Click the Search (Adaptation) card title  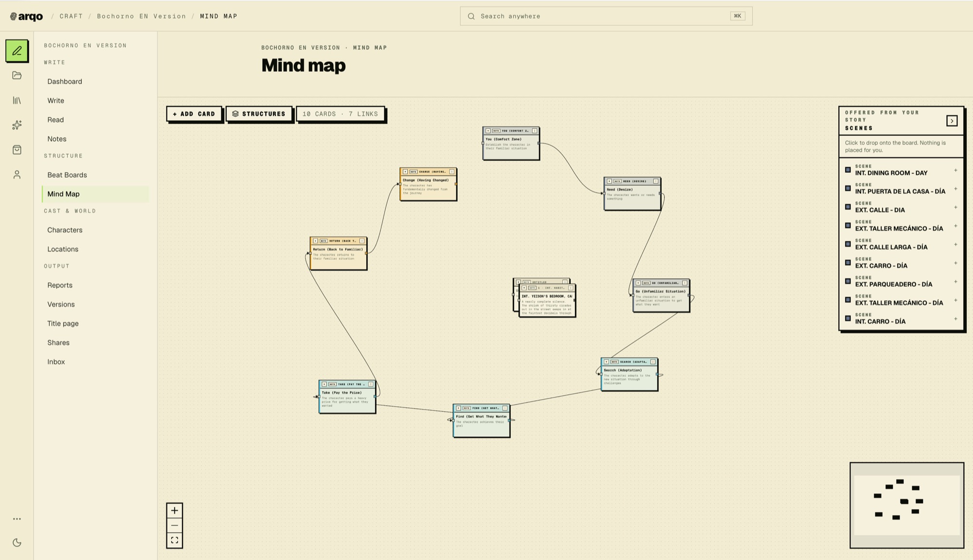(623, 370)
